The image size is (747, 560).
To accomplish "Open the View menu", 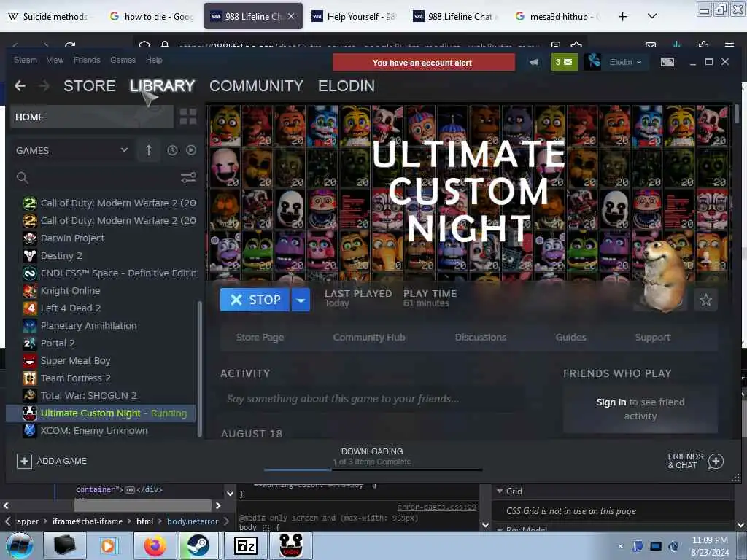I will tap(55, 60).
